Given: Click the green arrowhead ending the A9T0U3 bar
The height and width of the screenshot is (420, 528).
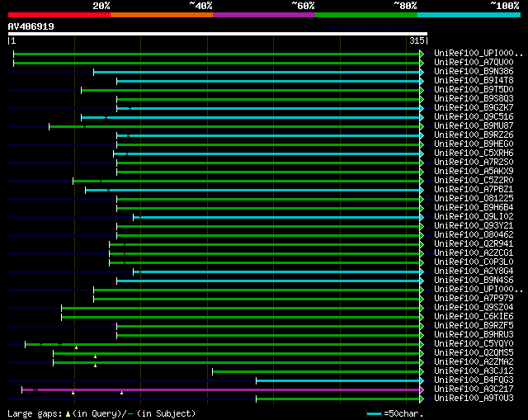Looking at the screenshot, I should [422, 399].
